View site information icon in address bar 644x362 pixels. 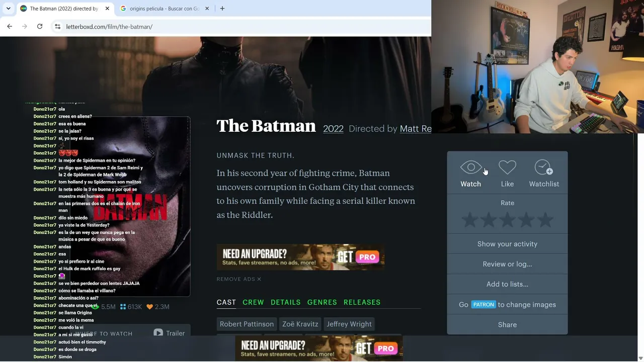tap(57, 27)
